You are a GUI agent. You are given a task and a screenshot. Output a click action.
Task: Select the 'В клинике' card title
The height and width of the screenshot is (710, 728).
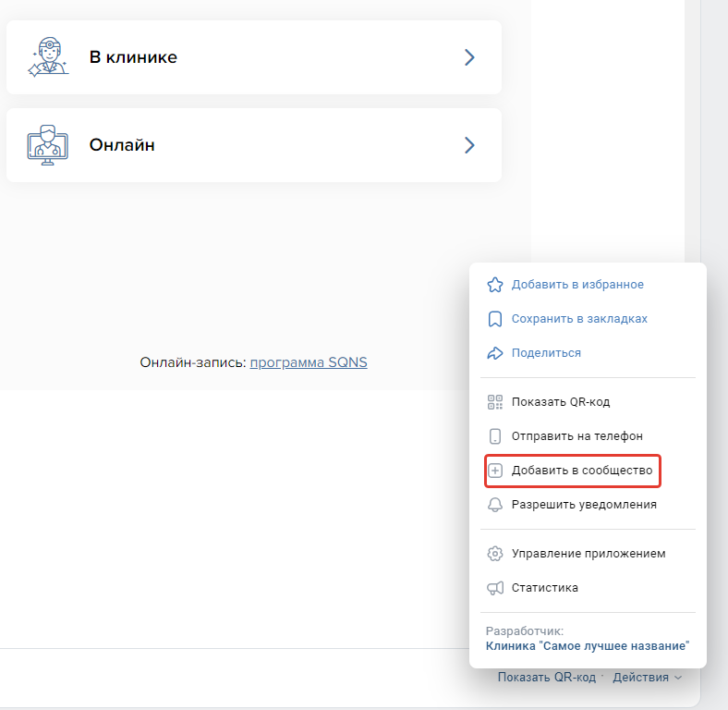[x=133, y=57]
